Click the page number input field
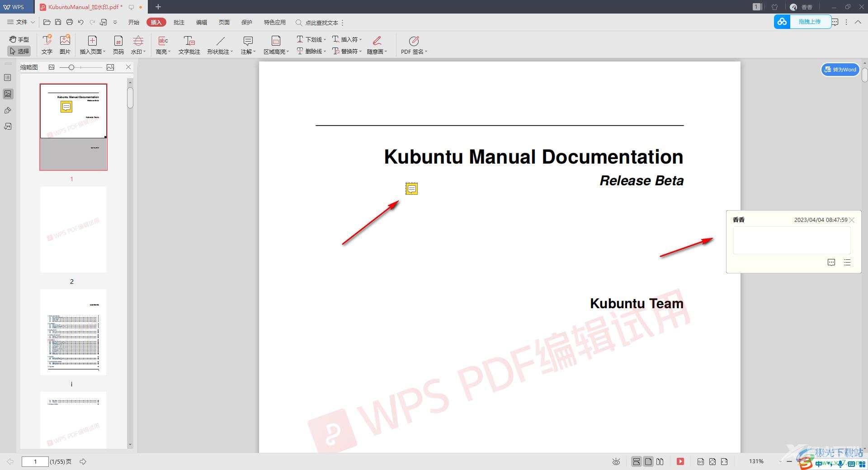 (35, 461)
